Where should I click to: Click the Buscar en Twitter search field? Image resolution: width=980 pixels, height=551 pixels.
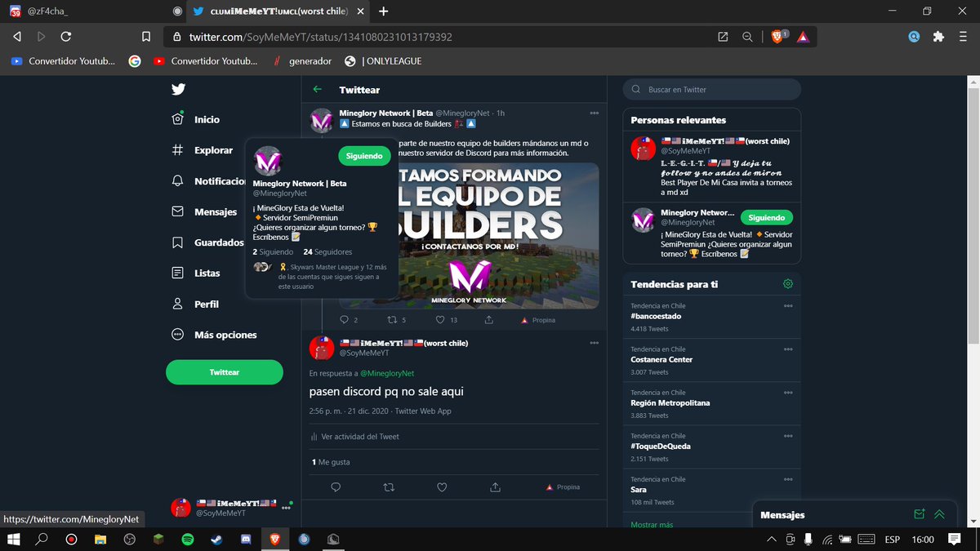(711, 90)
